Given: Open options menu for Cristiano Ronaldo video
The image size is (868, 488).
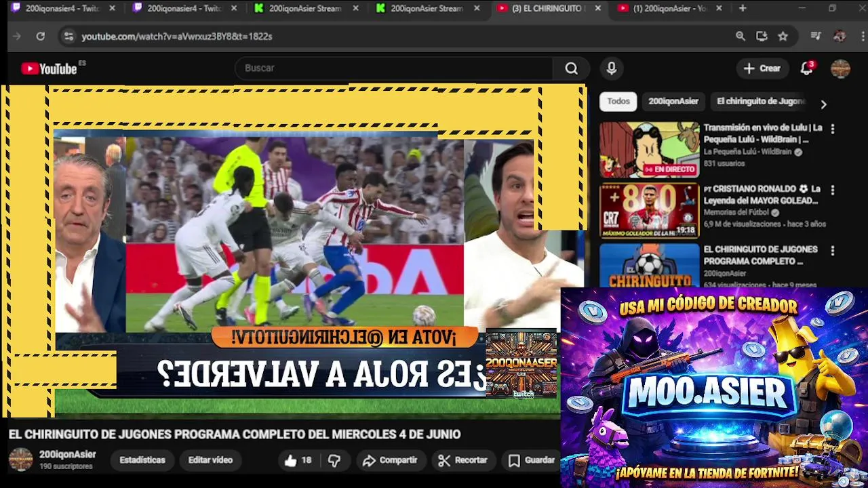Looking at the screenshot, I should click(x=833, y=190).
